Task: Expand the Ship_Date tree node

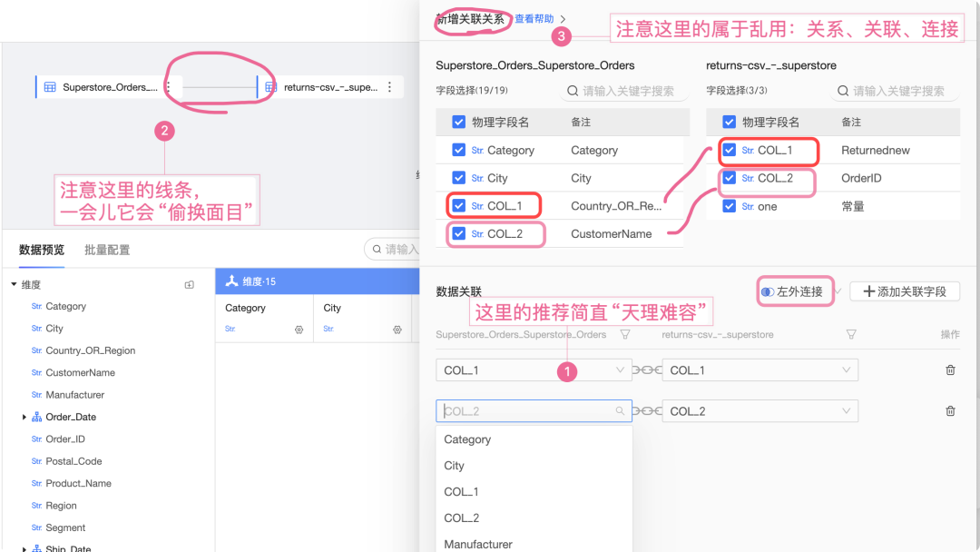Action: [24, 549]
